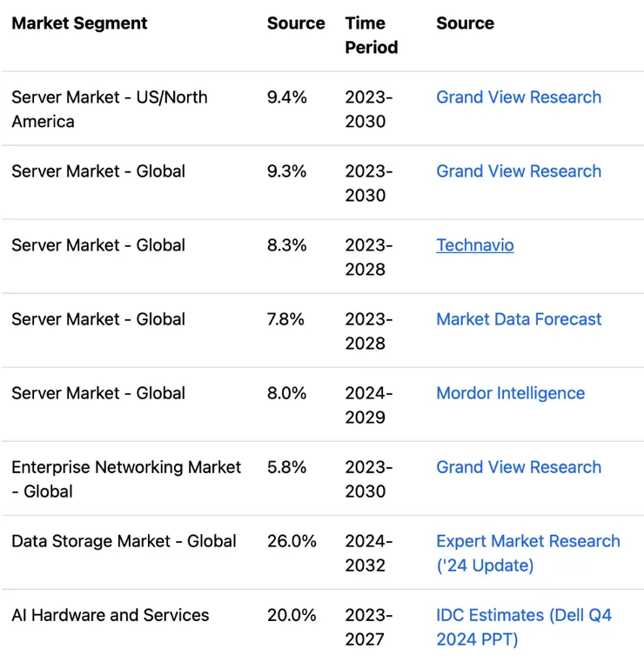The width and height of the screenshot is (644, 662).
Task: Click the Market Segment column header
Action: (79, 23)
